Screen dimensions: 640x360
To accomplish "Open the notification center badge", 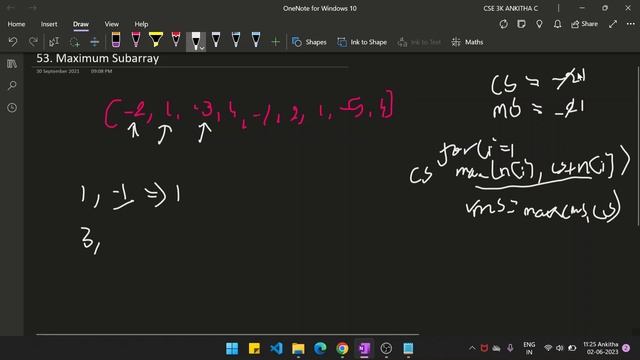I will click(x=626, y=348).
